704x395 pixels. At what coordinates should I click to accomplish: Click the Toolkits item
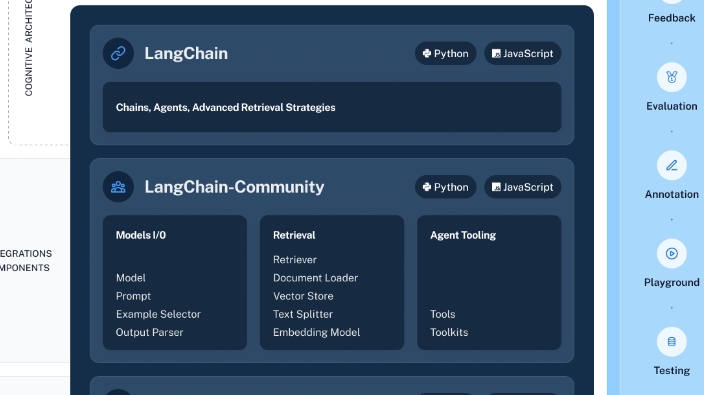[449, 332]
